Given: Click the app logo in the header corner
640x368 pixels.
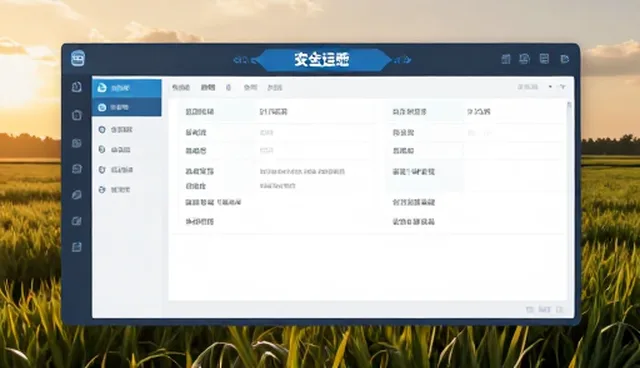Looking at the screenshot, I should coord(78,59).
